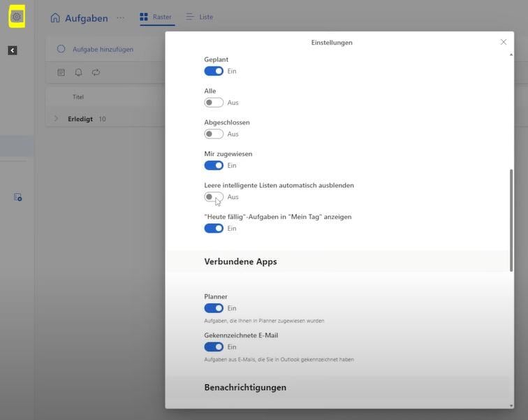The width and height of the screenshot is (528, 420).
Task: Turn off the Geplant toggle
Action: pos(214,71)
